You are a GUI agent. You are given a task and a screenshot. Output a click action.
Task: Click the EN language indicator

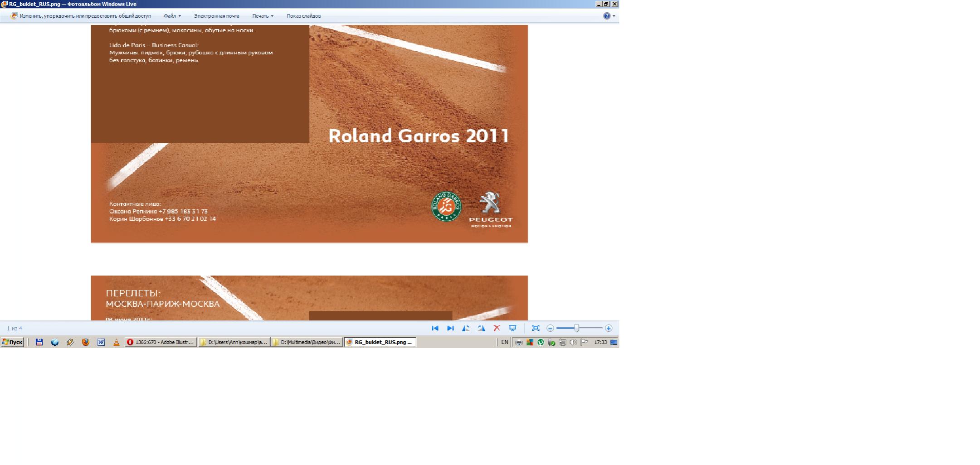pyautogui.click(x=504, y=342)
